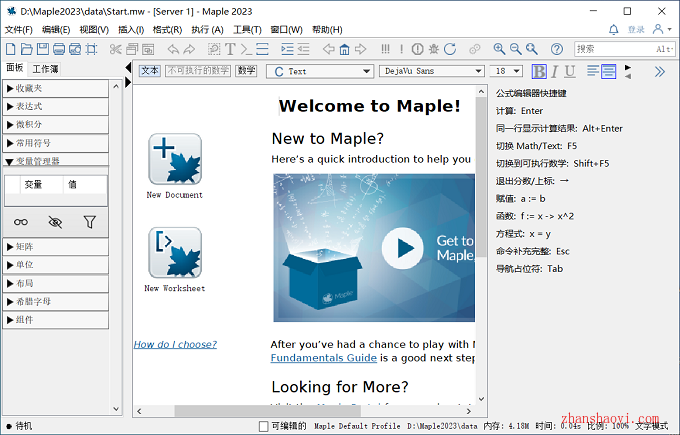The image size is (680, 435).
Task: Go to home page icon
Action: [x=344, y=49]
